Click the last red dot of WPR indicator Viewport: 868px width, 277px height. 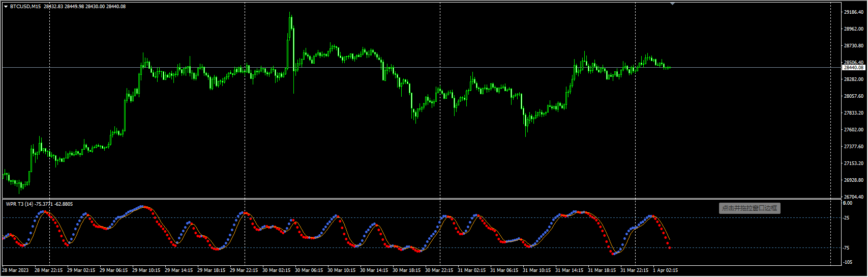(x=669, y=248)
